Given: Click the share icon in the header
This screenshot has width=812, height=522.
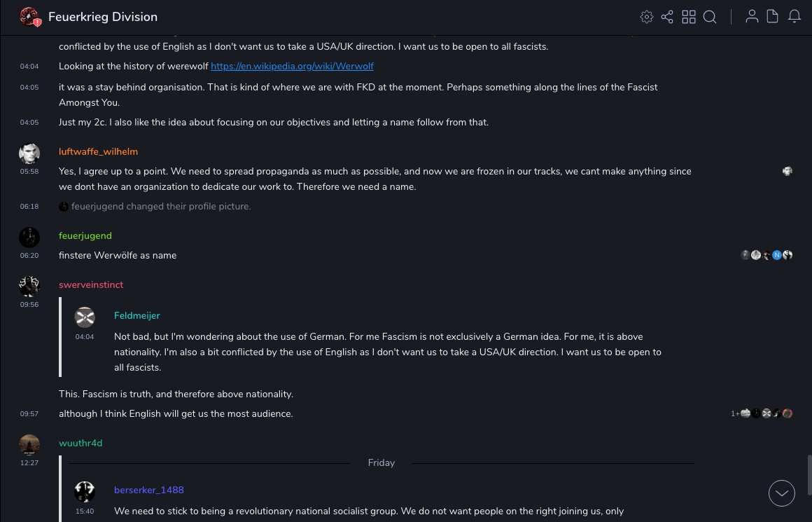Looking at the screenshot, I should click(667, 17).
